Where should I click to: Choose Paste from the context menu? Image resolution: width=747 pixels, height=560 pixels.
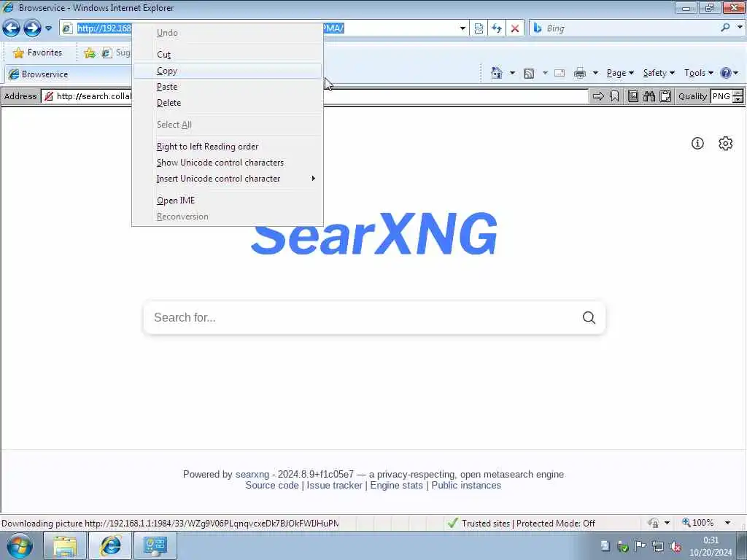coord(228,87)
